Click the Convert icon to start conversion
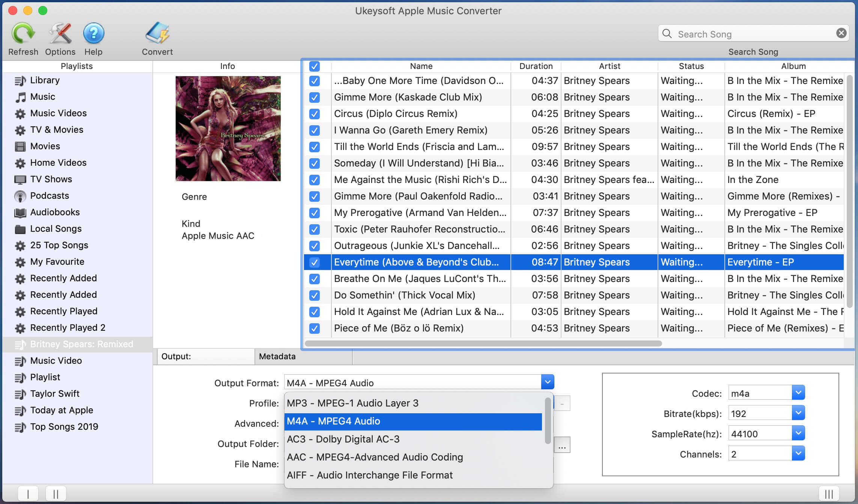The image size is (858, 504). coord(157,33)
